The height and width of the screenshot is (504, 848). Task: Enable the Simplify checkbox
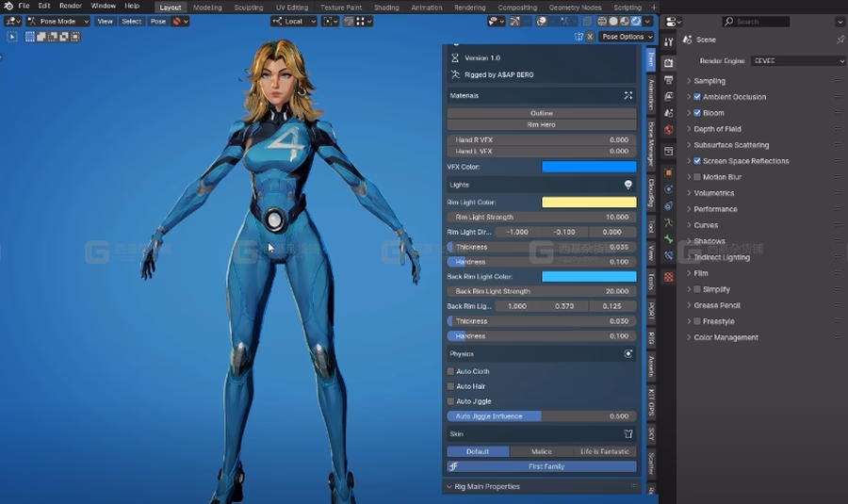coord(697,289)
